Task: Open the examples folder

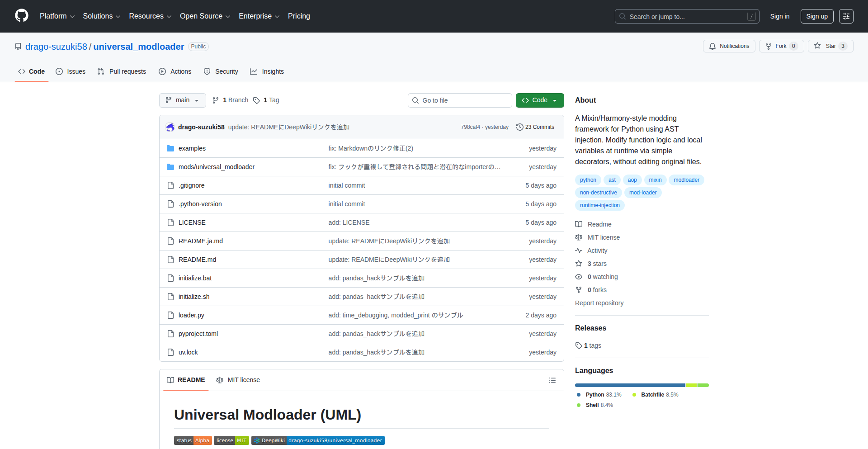Action: coord(192,148)
